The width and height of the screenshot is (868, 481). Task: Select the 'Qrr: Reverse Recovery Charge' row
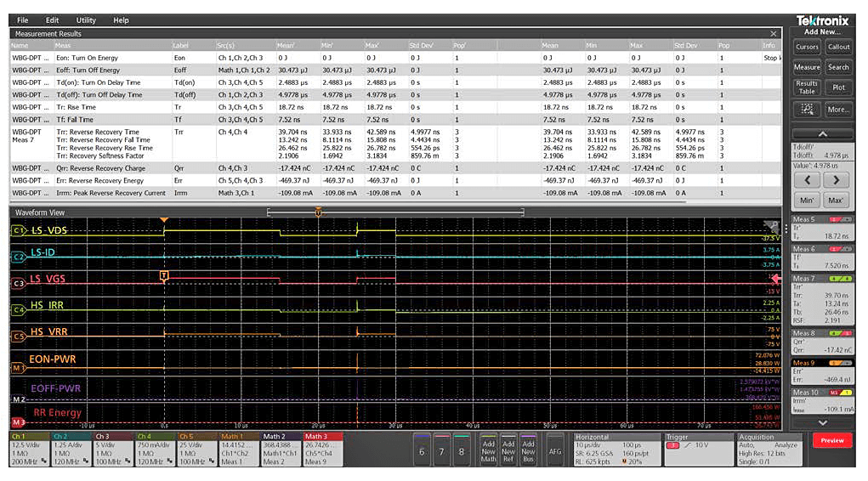coord(395,168)
